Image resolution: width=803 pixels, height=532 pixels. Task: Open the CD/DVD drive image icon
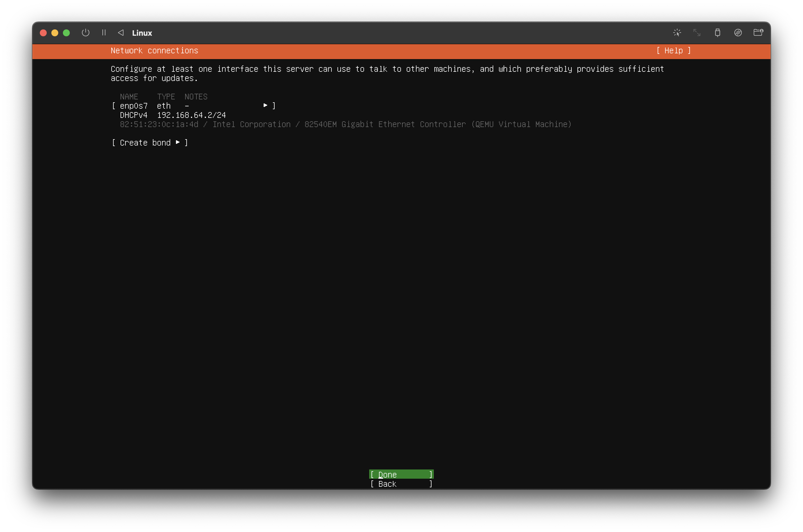(x=738, y=33)
